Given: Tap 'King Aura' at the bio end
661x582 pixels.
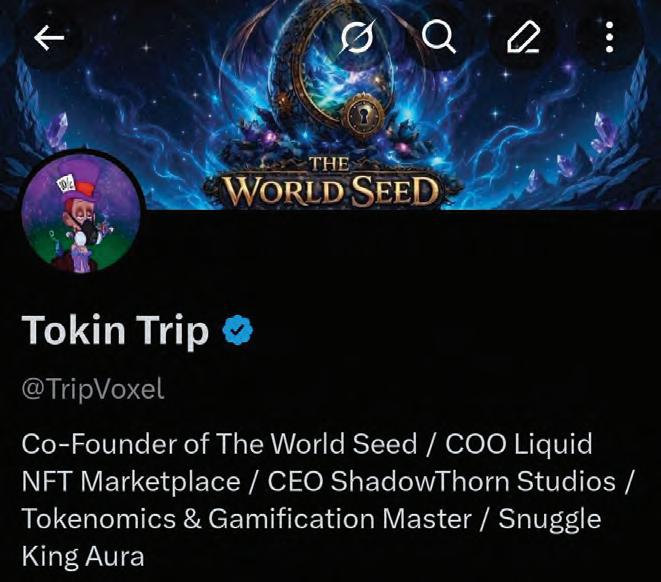Looking at the screenshot, I should 82,555.
